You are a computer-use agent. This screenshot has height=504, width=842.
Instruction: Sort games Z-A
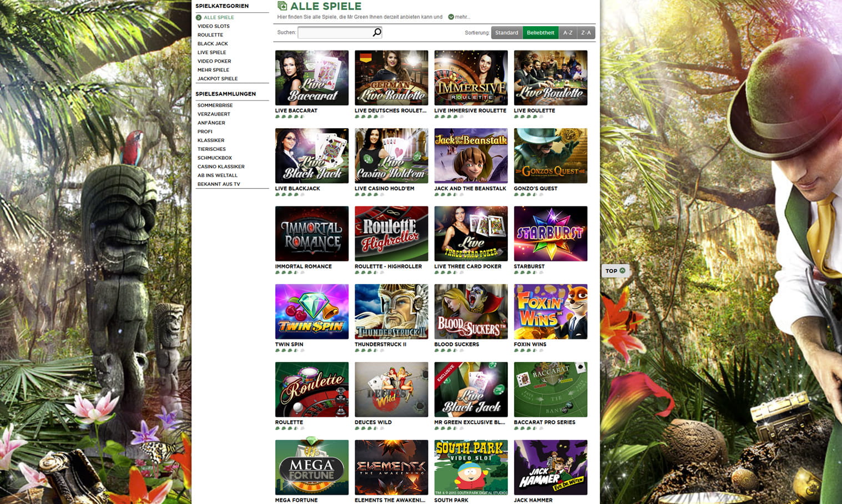pyautogui.click(x=586, y=33)
